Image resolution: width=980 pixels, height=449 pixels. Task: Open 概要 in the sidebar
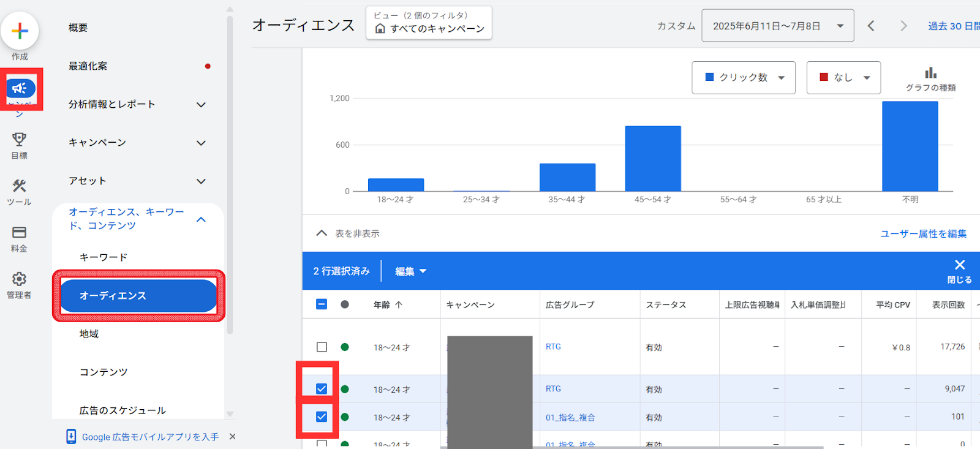78,28
